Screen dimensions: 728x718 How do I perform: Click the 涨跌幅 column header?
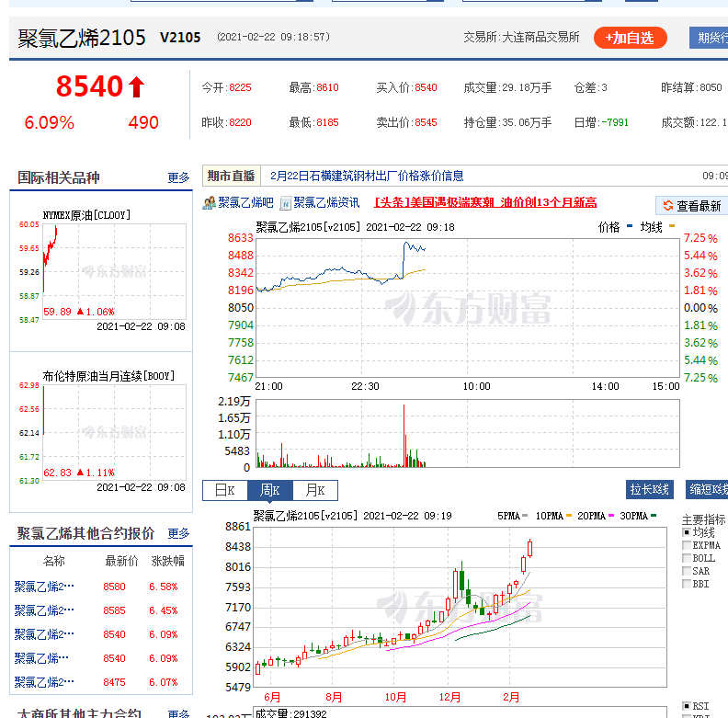(x=167, y=561)
